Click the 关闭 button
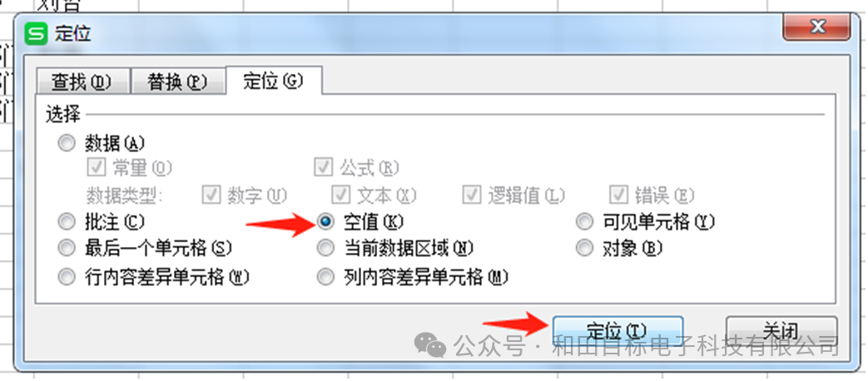 click(x=781, y=331)
